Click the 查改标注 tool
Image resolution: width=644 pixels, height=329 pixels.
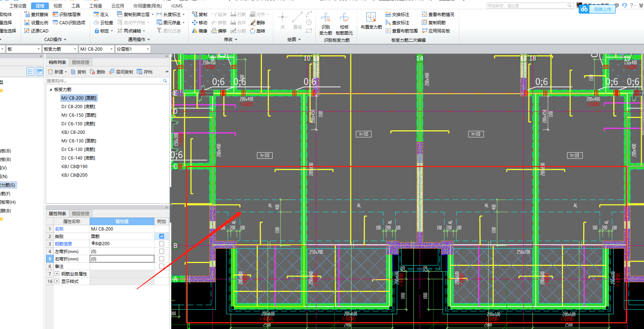(397, 22)
